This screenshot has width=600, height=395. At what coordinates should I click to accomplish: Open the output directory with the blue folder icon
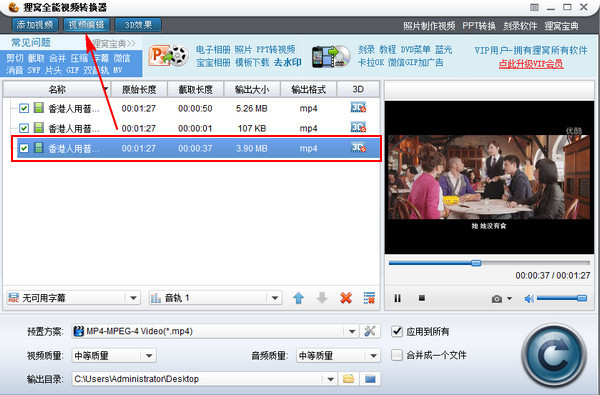(370, 379)
